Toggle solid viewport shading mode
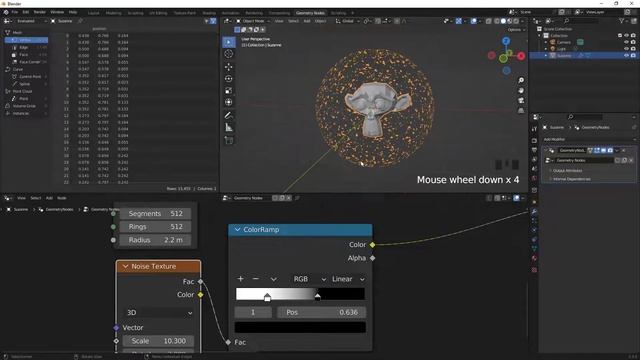 503,21
